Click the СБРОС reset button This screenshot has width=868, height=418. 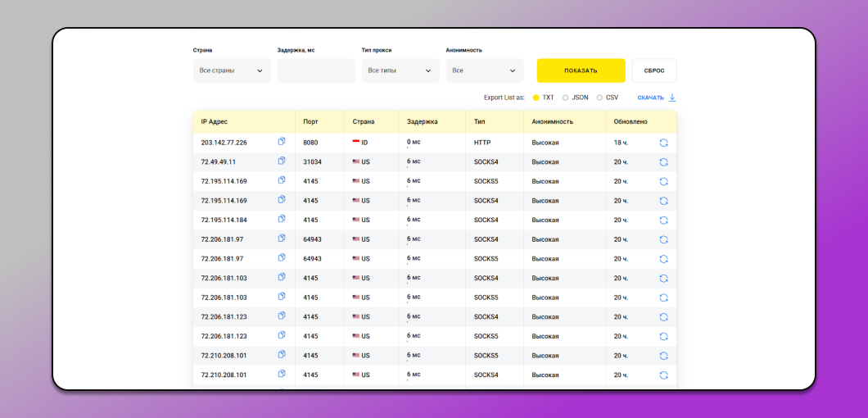pos(654,70)
